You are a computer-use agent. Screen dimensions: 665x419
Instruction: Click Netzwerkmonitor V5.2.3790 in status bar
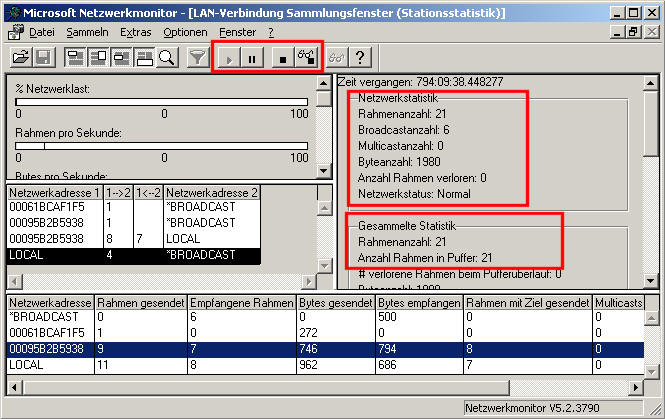pyautogui.click(x=532, y=408)
